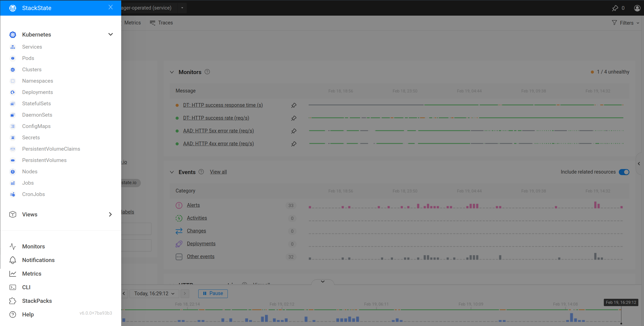644x326 pixels.
Task: Collapse the Events section
Action: point(172,172)
